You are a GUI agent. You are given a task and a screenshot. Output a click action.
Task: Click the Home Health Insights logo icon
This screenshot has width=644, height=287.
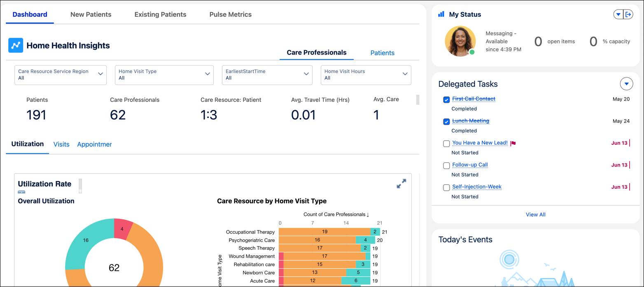(x=16, y=45)
